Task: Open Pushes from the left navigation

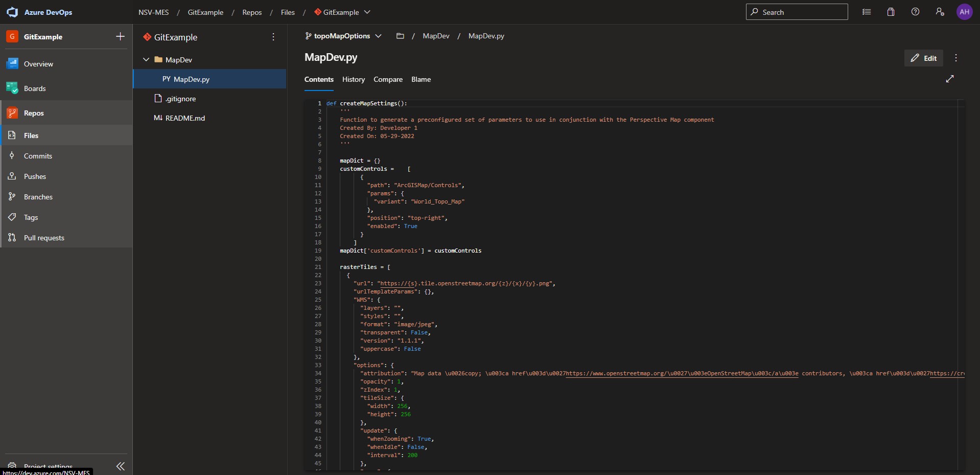Action: (35, 176)
